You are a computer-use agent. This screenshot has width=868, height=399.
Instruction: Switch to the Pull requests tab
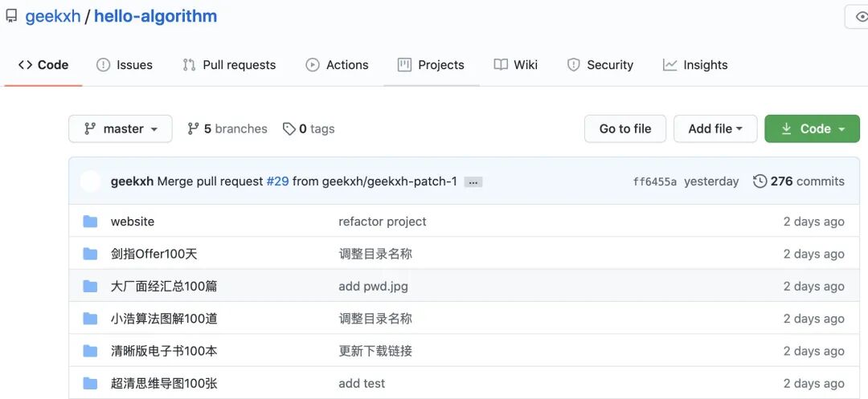pos(229,65)
